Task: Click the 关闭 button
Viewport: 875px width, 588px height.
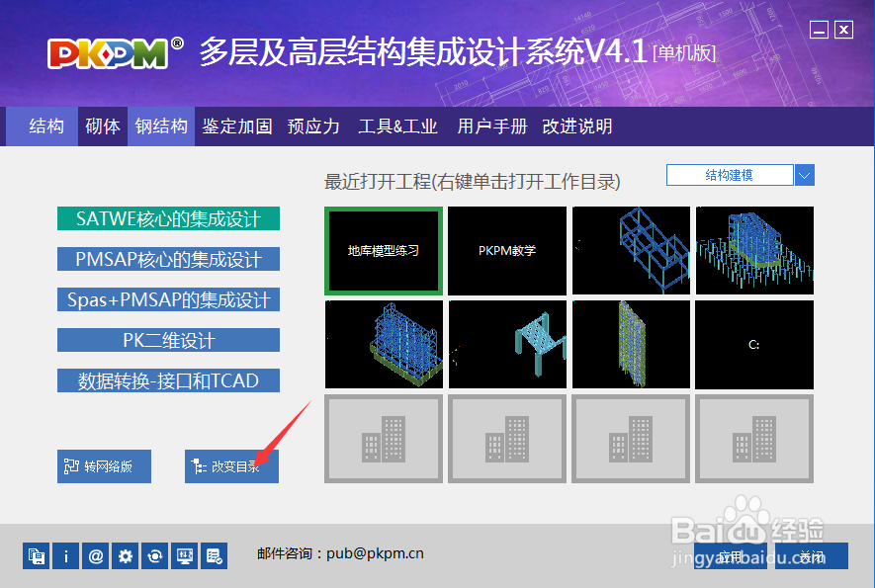Action: (x=812, y=556)
